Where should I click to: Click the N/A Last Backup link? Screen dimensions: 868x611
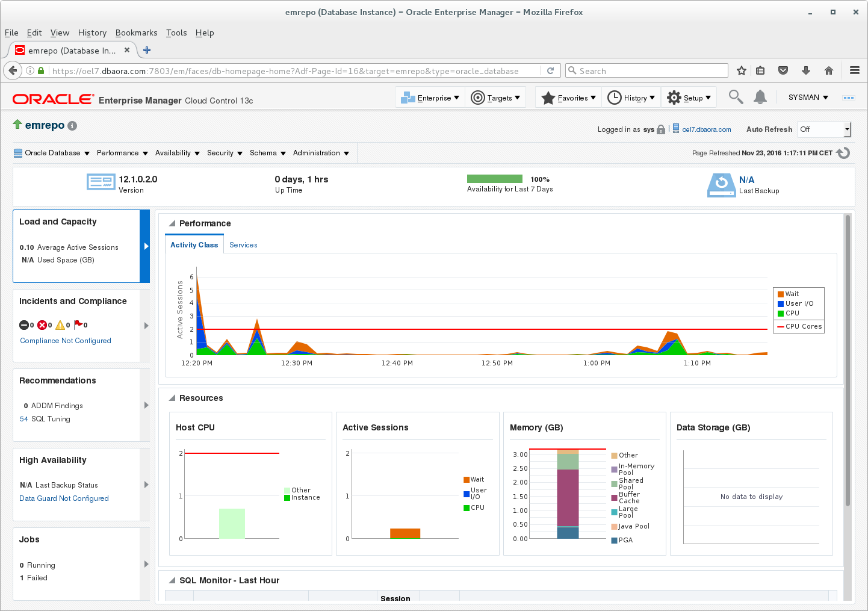[x=746, y=180]
